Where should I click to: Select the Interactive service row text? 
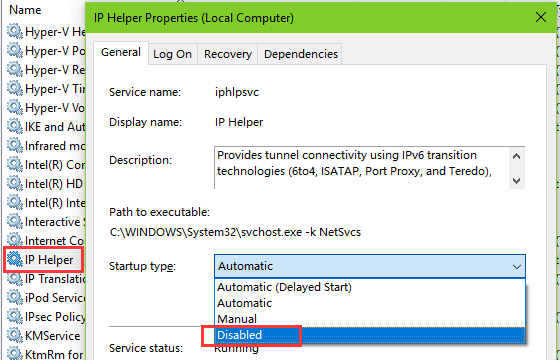(55, 222)
